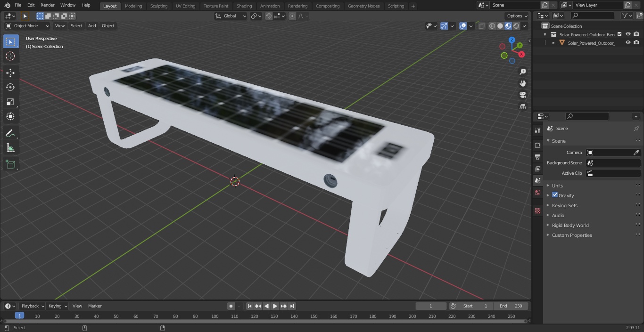Pin the Scene properties panel
This screenshot has width=644, height=332.
pyautogui.click(x=636, y=129)
